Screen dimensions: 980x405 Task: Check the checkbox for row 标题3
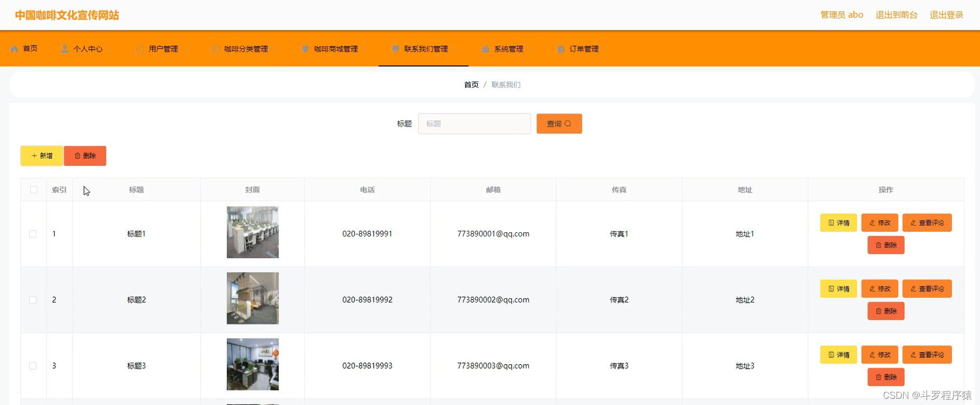33,366
